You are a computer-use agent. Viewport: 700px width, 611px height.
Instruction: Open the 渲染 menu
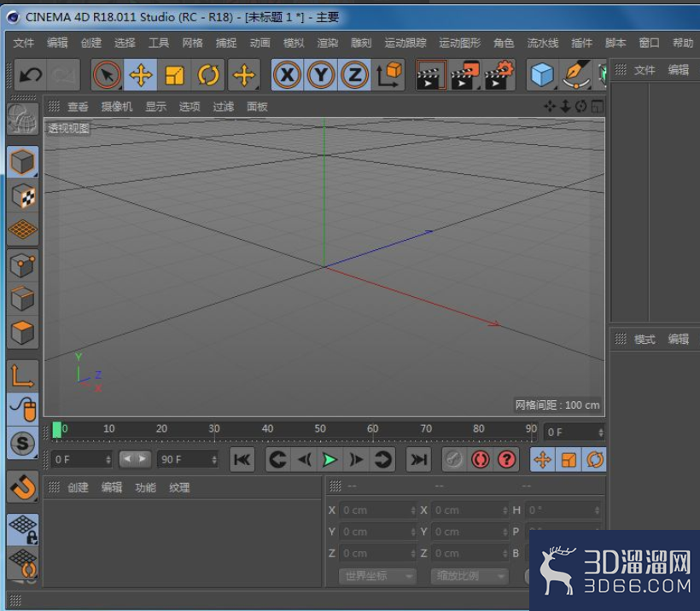pyautogui.click(x=327, y=43)
